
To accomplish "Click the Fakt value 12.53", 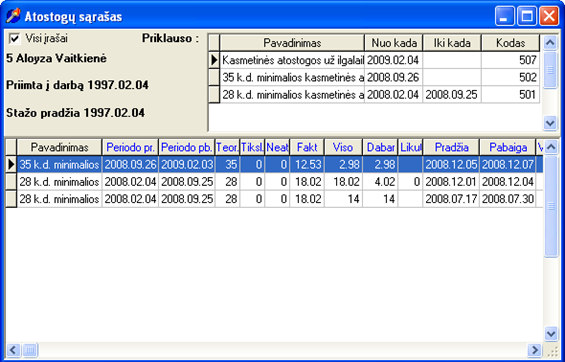I will coord(307,165).
